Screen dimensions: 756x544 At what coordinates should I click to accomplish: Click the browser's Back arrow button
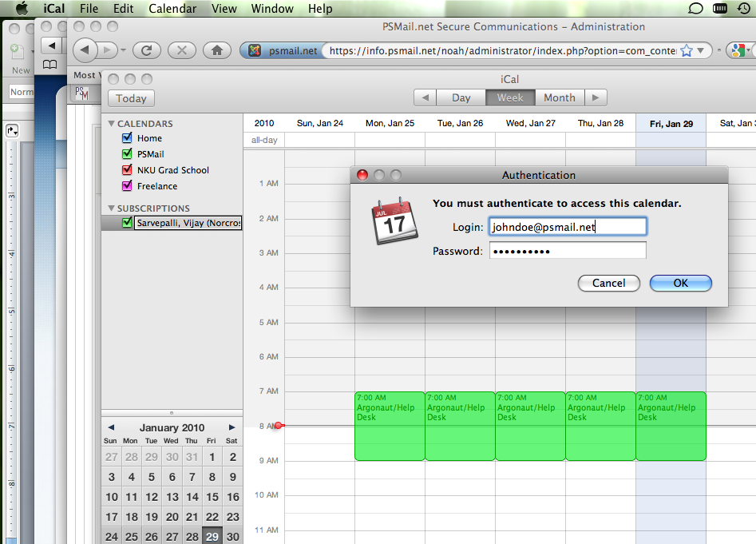coord(85,50)
